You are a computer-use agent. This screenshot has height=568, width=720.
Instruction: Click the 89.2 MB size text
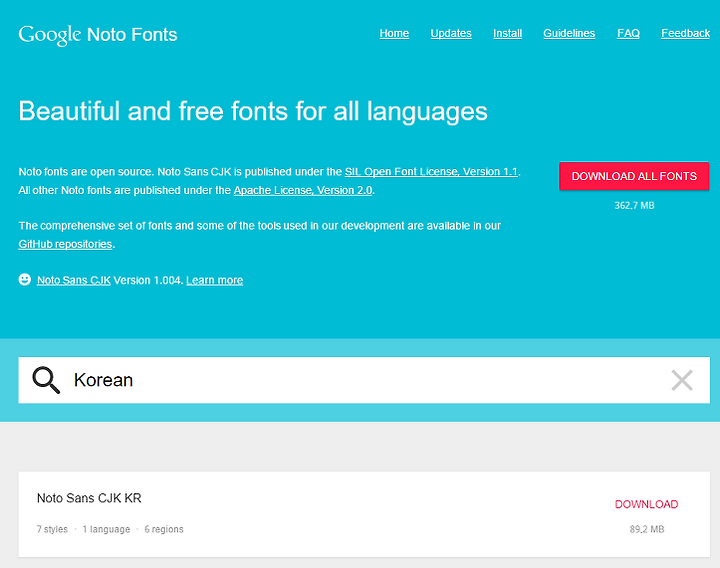tap(647, 529)
